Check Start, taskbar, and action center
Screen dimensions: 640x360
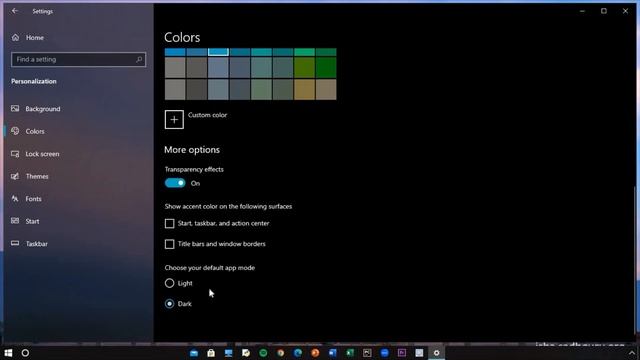[x=169, y=223]
